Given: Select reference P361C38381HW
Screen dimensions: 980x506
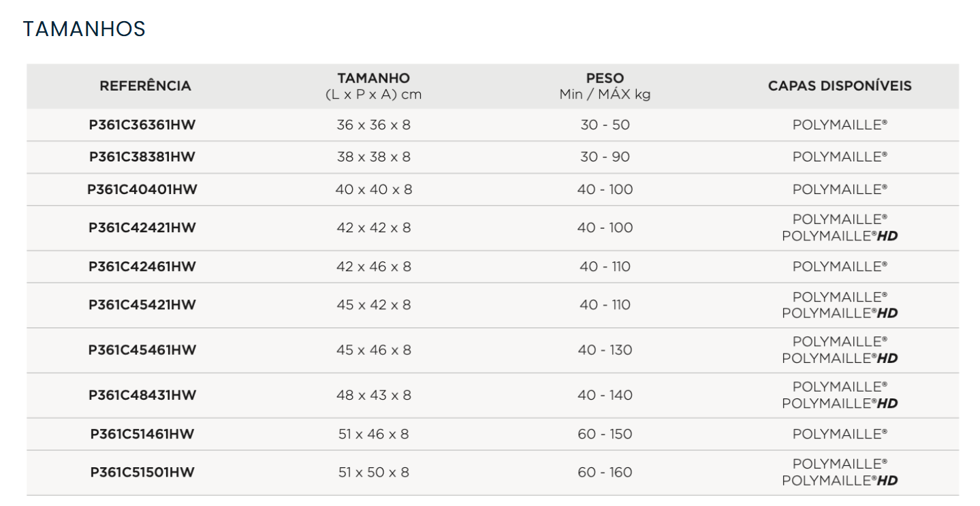Looking at the screenshot, I should (142, 157).
